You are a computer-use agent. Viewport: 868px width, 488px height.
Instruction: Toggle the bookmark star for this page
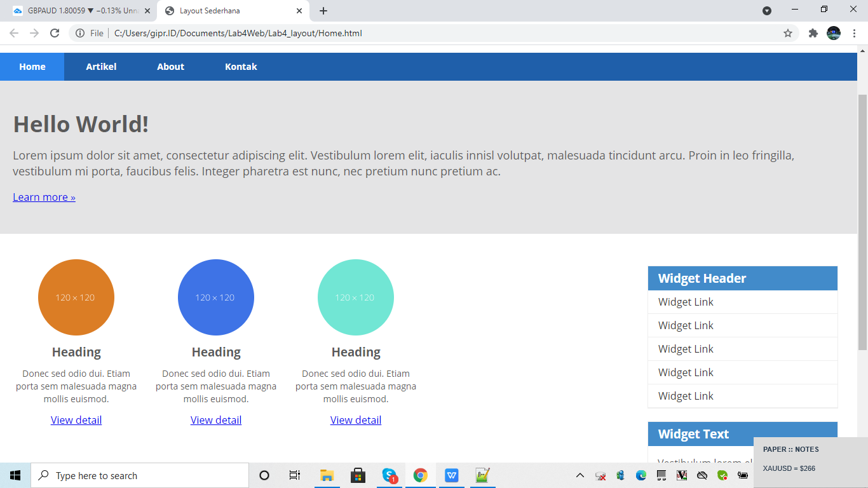(x=788, y=32)
